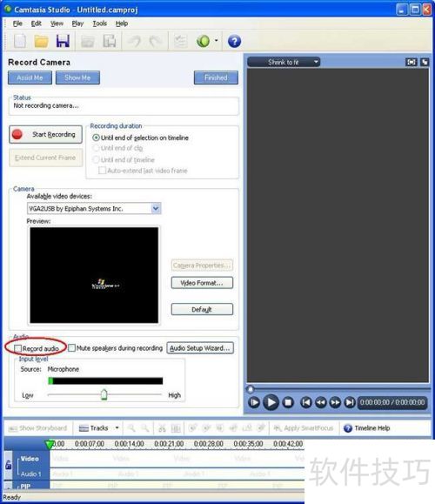Click the green timeline playhead marker
The height and width of the screenshot is (504, 435).
point(49,445)
